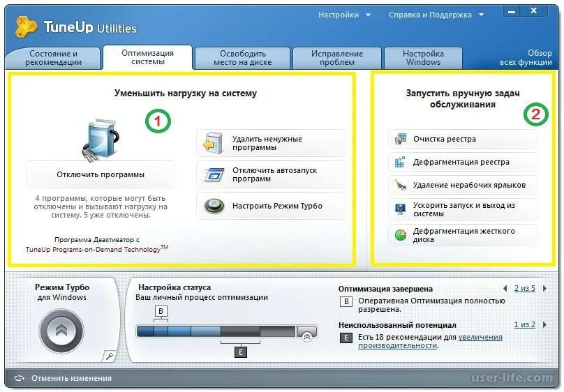
Task: Open Turbo mode wrench settings icon
Action: point(110,356)
